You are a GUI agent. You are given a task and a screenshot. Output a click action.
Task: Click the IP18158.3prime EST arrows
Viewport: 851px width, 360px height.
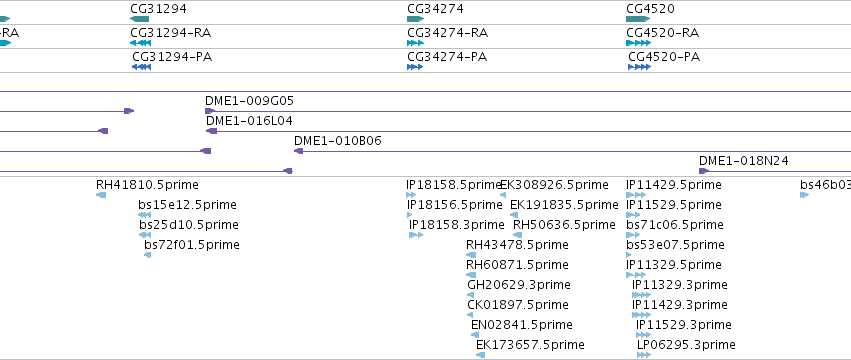click(416, 235)
